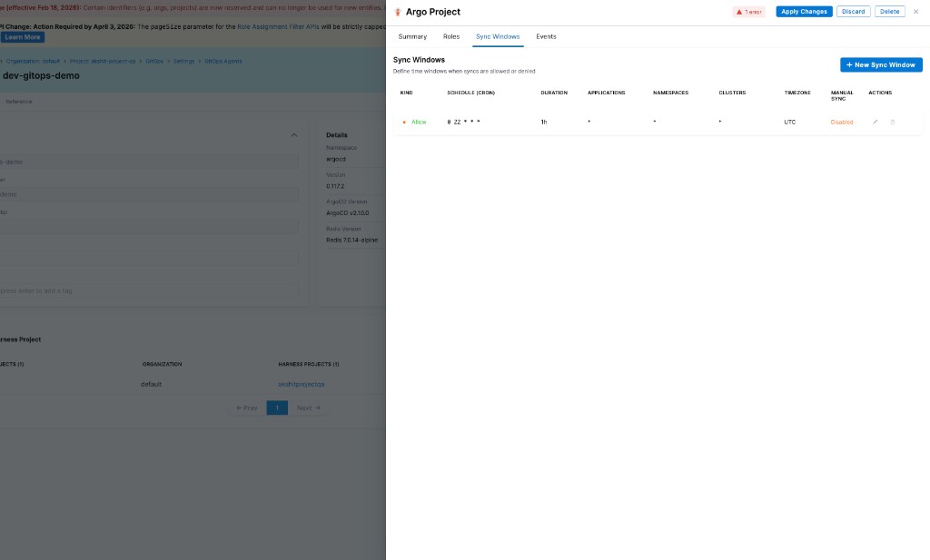930x560 pixels.
Task: Click Organization: default breadcrumb
Action: pyautogui.click(x=34, y=62)
